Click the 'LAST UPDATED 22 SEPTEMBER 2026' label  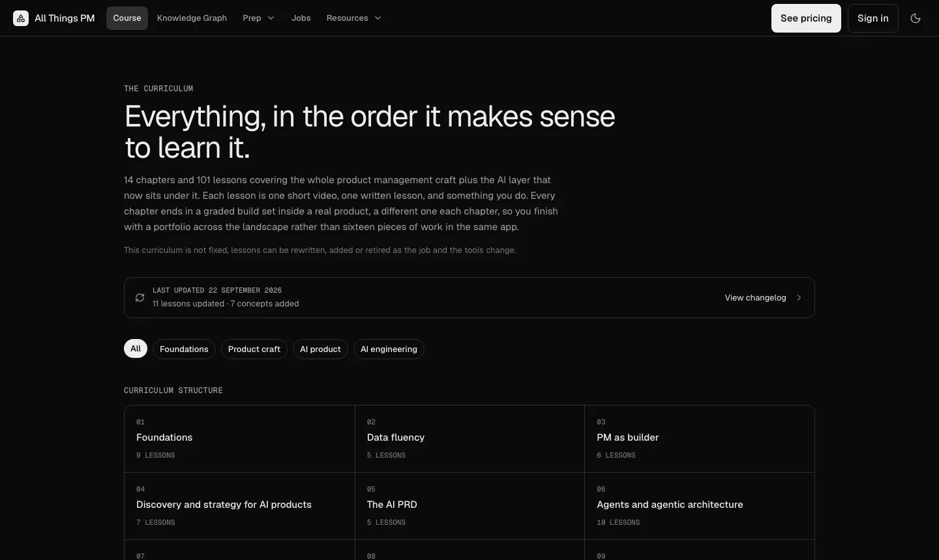[217, 290]
